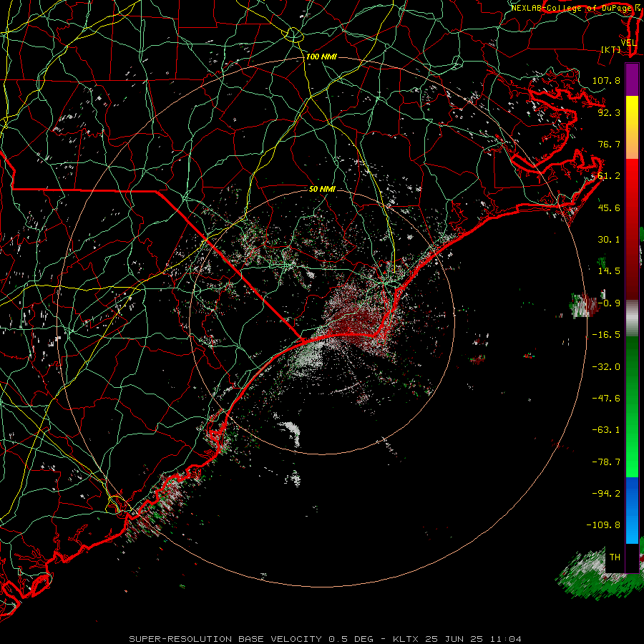Viewport: 644px width, 644px height.
Task: Select the 92.3 velocity scale value
Action: click(609, 112)
